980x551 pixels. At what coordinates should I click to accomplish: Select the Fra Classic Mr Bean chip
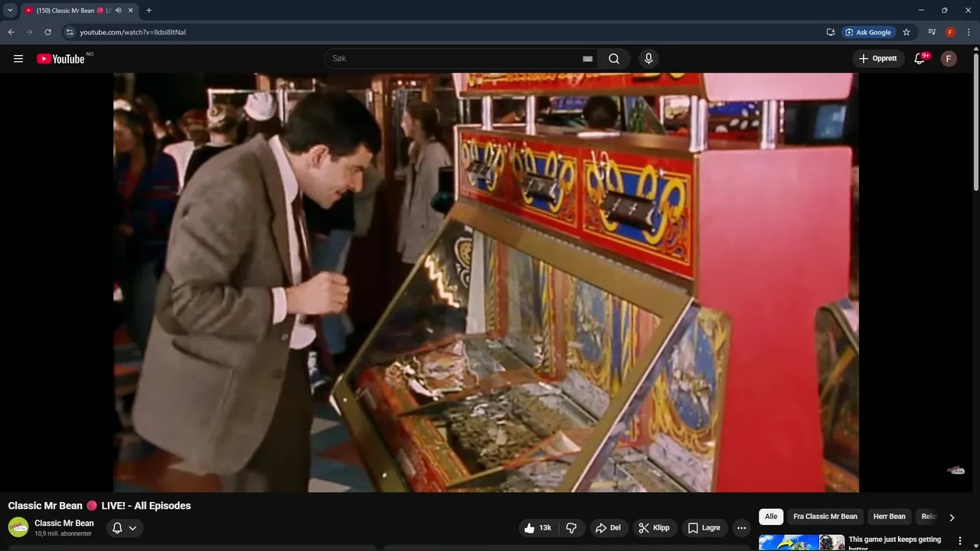click(x=825, y=517)
